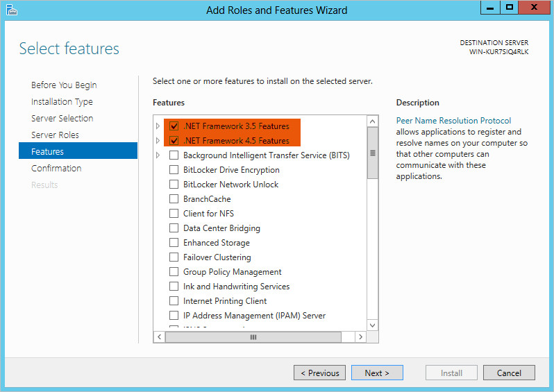Screen dimensions: 554x392
Task: Check the Failover Clustering feature
Action: pyautogui.click(x=174, y=257)
